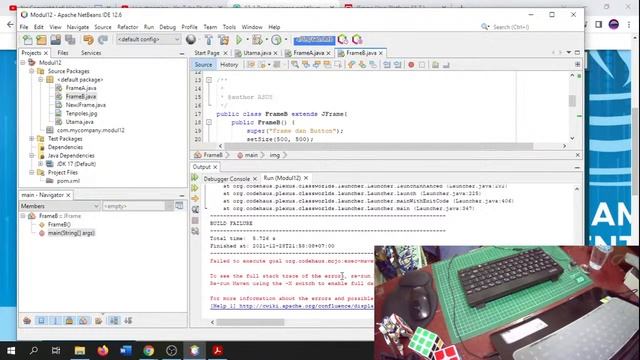Click the New Project toolbar icon
Image resolution: width=640 pixels, height=360 pixels.
click(x=41, y=40)
